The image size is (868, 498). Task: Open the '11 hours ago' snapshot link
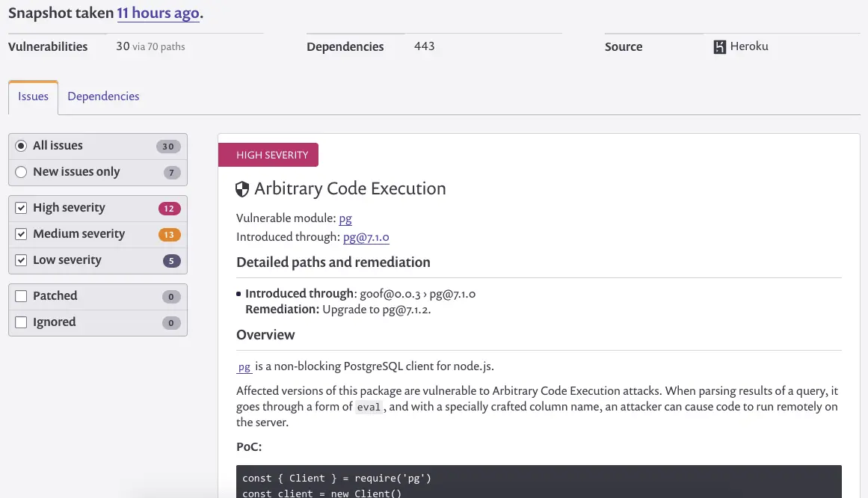(158, 13)
